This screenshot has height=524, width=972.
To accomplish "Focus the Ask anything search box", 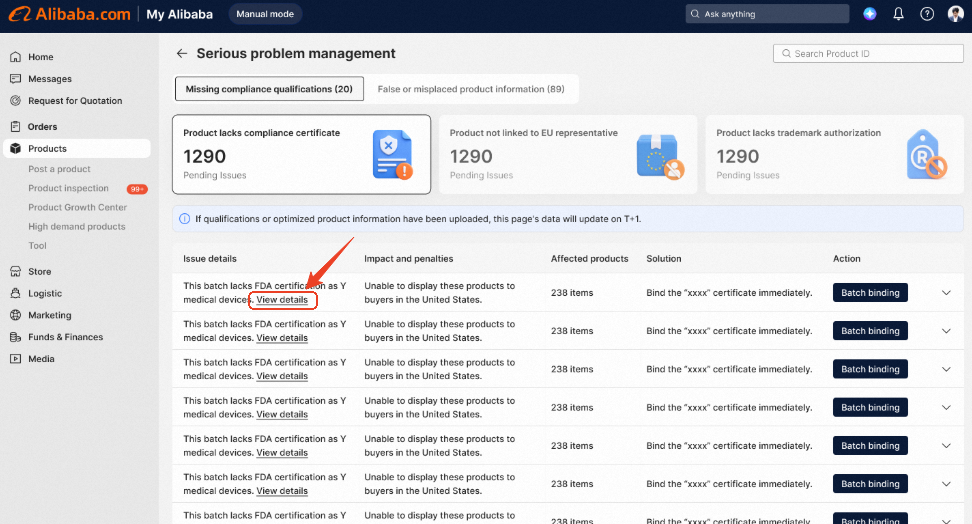I will click(767, 14).
